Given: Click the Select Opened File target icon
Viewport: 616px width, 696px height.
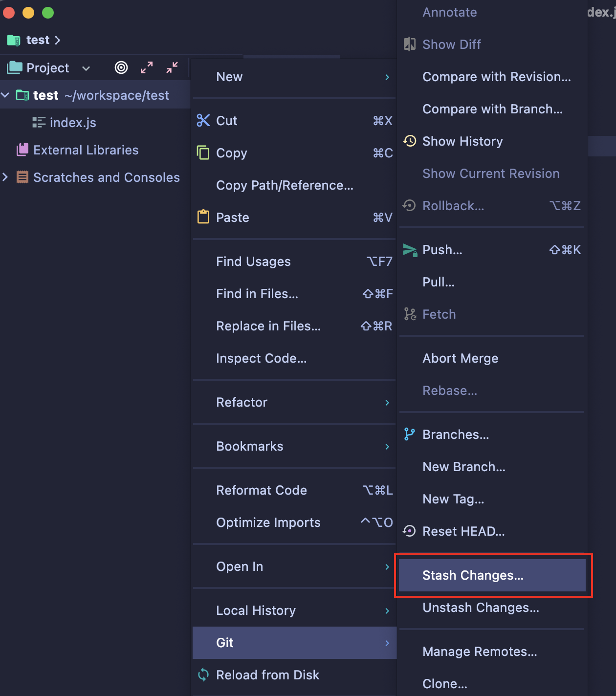Looking at the screenshot, I should pos(121,67).
